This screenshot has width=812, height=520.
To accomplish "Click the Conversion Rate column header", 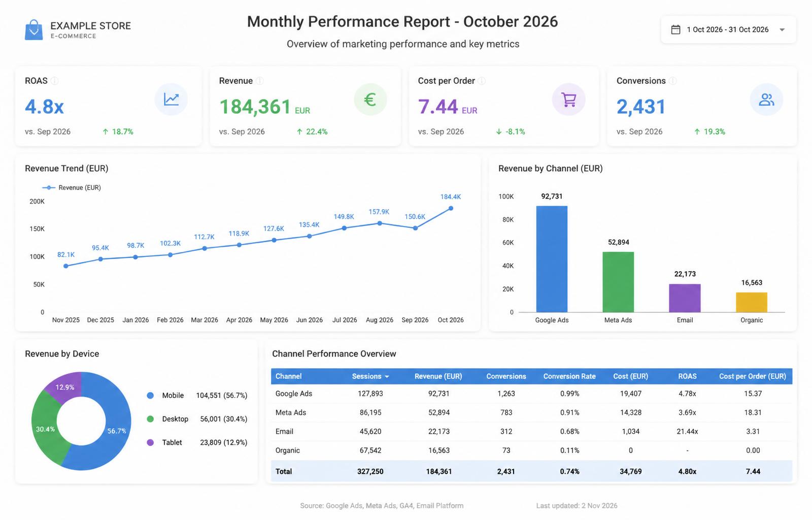I will tap(569, 376).
